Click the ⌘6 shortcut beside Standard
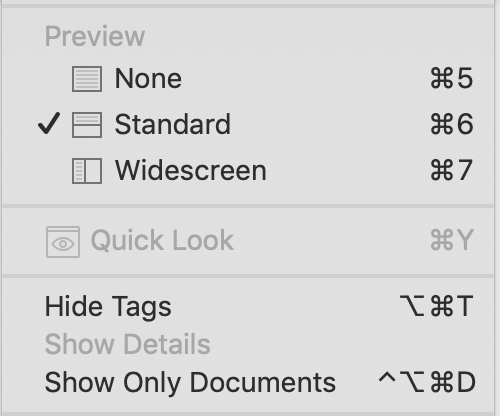 tap(452, 124)
